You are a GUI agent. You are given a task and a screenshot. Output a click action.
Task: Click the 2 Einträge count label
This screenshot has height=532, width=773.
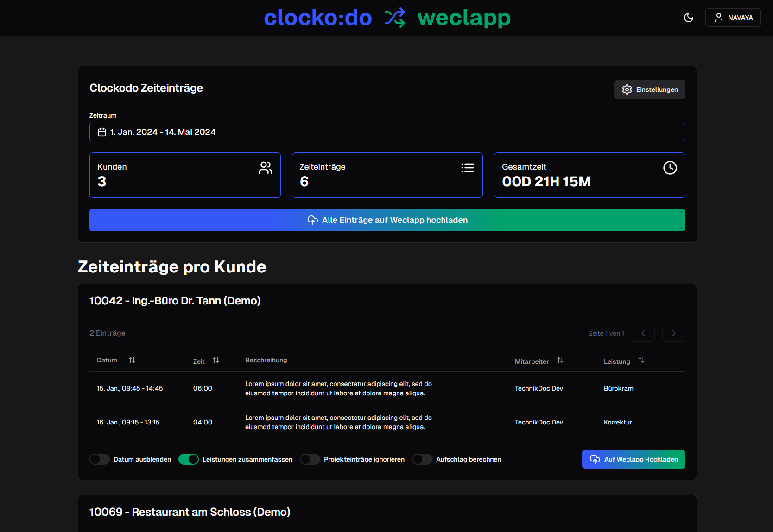(x=108, y=333)
